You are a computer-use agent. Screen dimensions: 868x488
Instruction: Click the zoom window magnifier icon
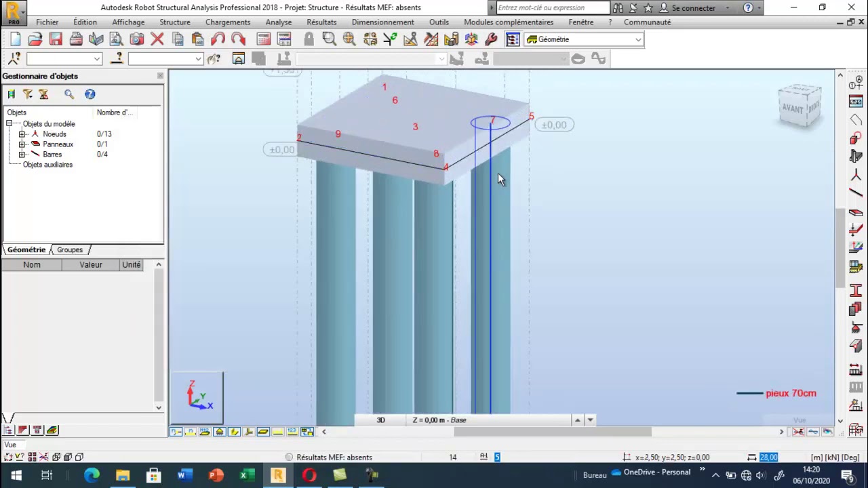click(x=329, y=39)
